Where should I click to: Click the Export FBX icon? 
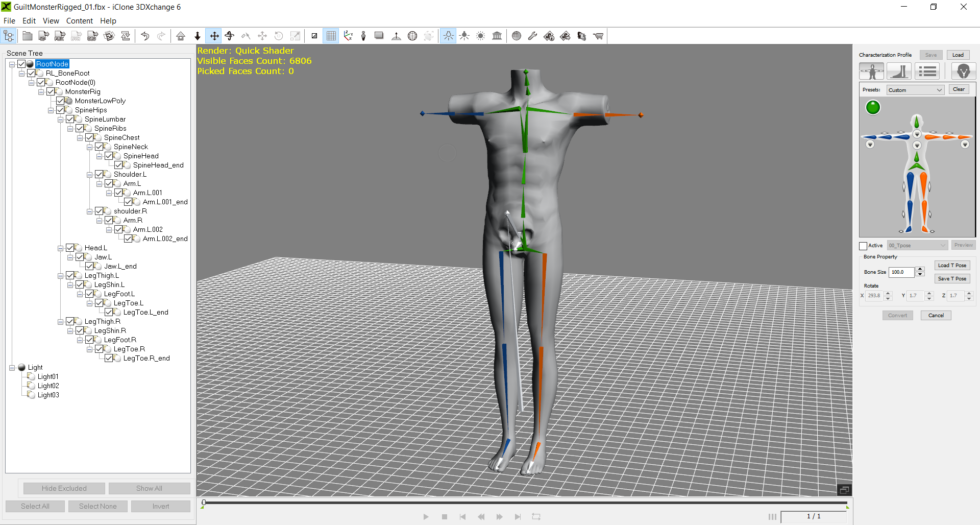point(60,36)
